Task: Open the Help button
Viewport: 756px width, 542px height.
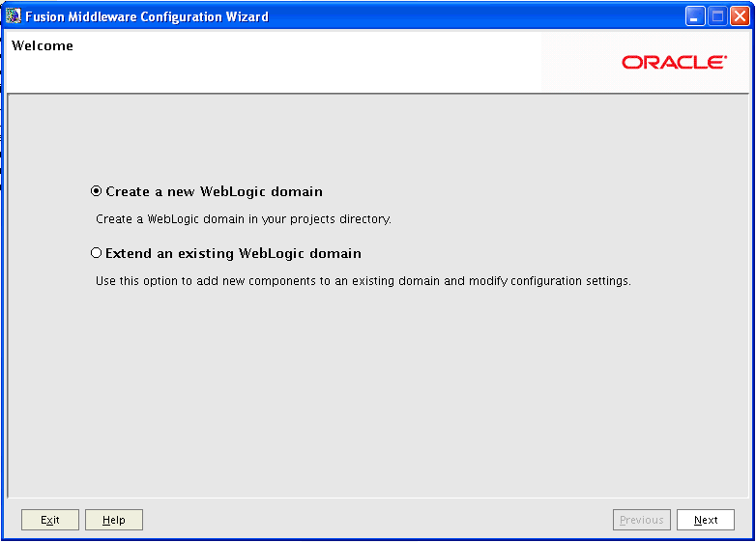Action: (114, 520)
